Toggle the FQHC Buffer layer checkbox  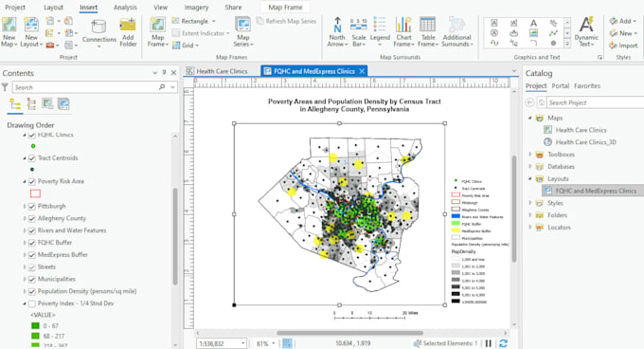pos(32,243)
